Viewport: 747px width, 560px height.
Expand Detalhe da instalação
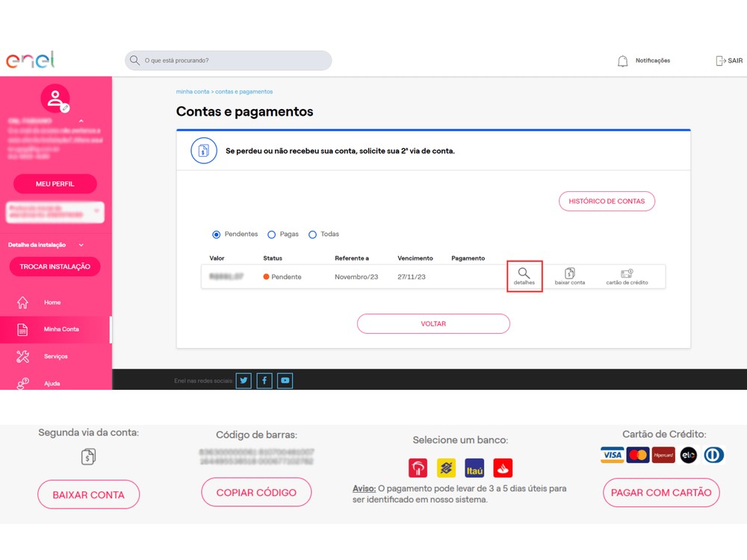pyautogui.click(x=46, y=245)
